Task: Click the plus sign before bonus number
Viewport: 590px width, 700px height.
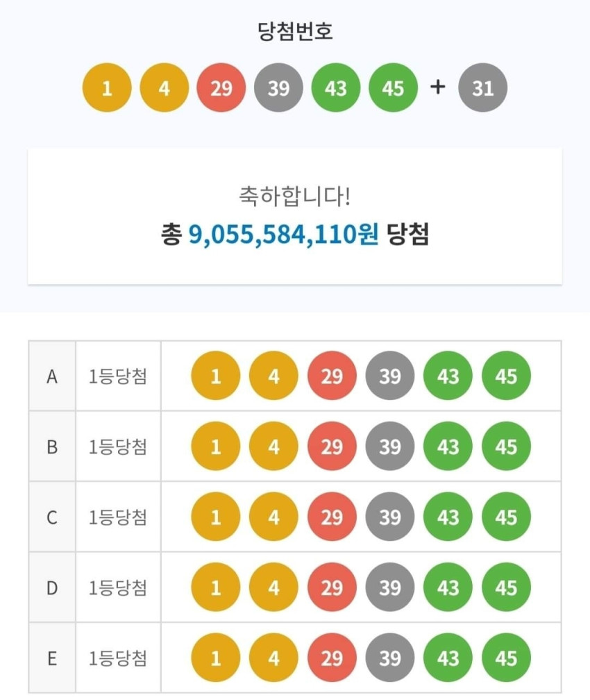Action: tap(438, 87)
